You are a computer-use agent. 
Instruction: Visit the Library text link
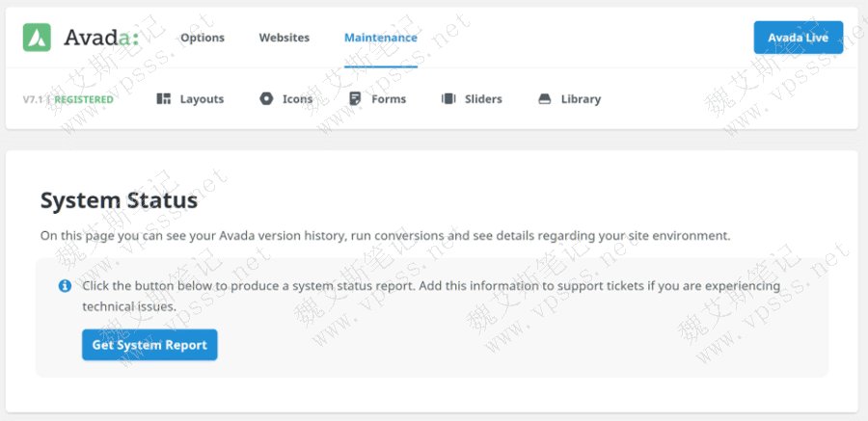(581, 99)
